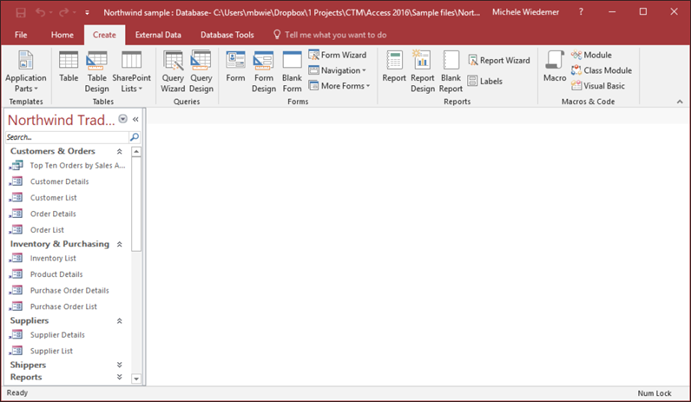Insert a new Class Module

pos(601,71)
